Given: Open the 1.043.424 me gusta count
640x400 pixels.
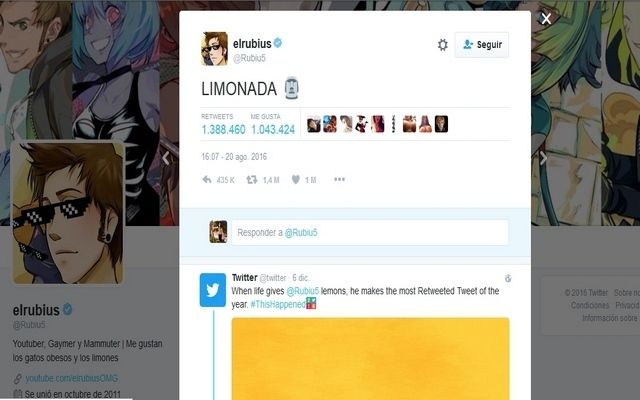Looking at the screenshot, I should 273,130.
